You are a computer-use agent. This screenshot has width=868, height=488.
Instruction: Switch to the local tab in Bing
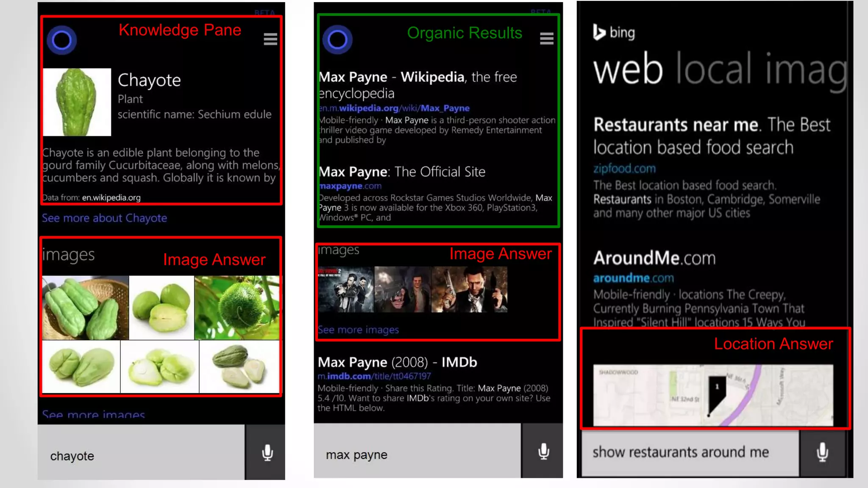point(714,68)
